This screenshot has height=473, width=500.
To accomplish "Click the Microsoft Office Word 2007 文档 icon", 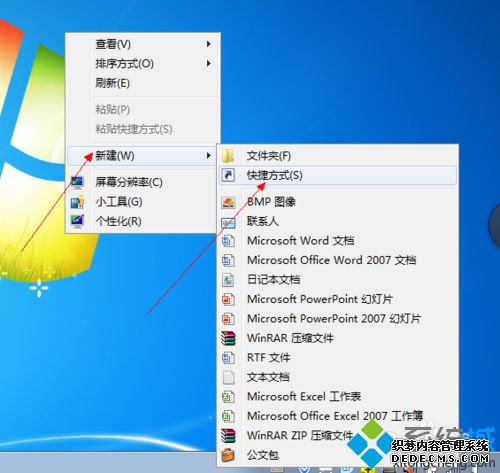I will click(228, 260).
